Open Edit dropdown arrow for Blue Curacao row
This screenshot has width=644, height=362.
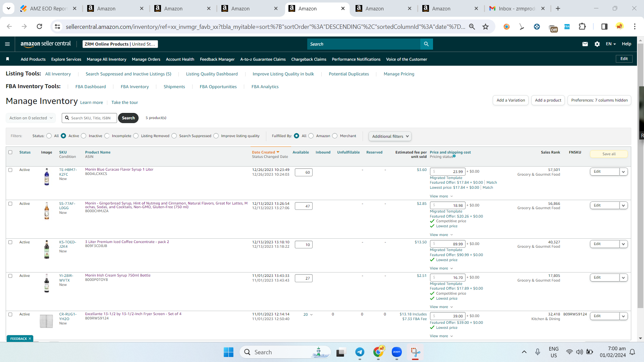tap(624, 172)
